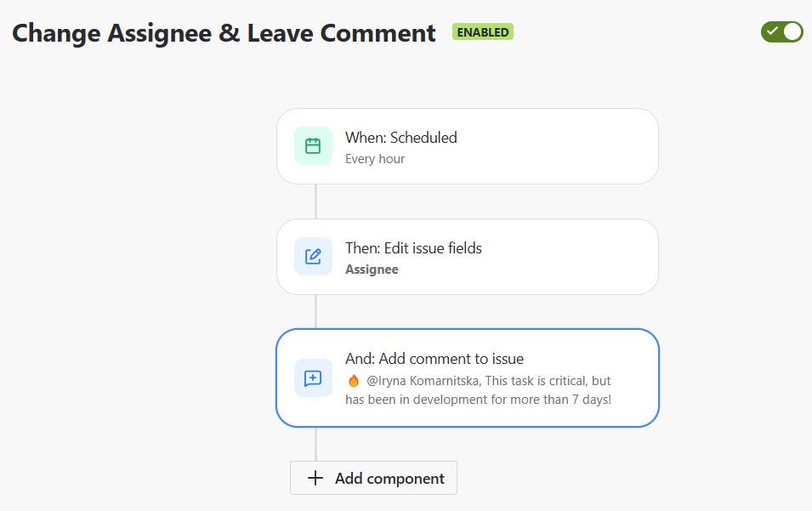Click the Add component button
Screen dimensions: 812x511
(x=373, y=478)
